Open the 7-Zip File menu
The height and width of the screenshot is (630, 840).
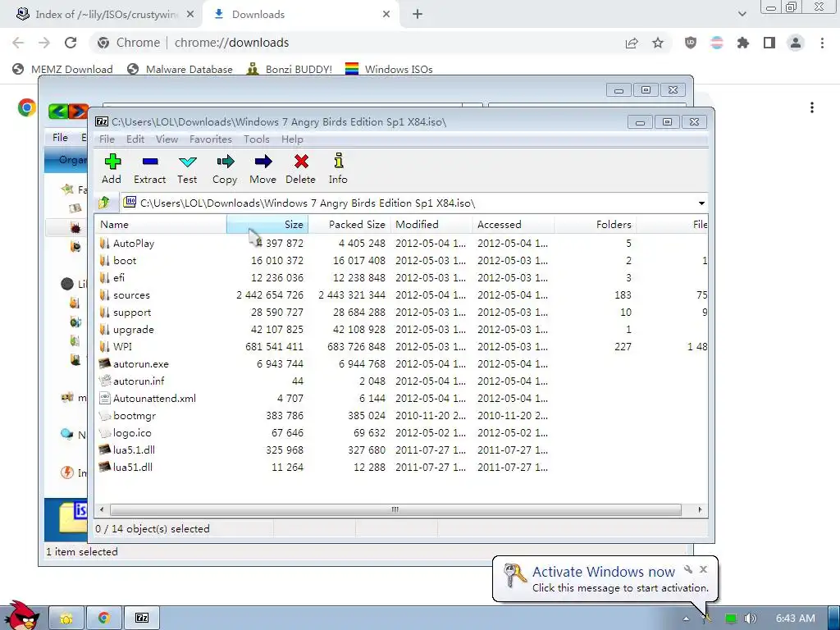(107, 139)
